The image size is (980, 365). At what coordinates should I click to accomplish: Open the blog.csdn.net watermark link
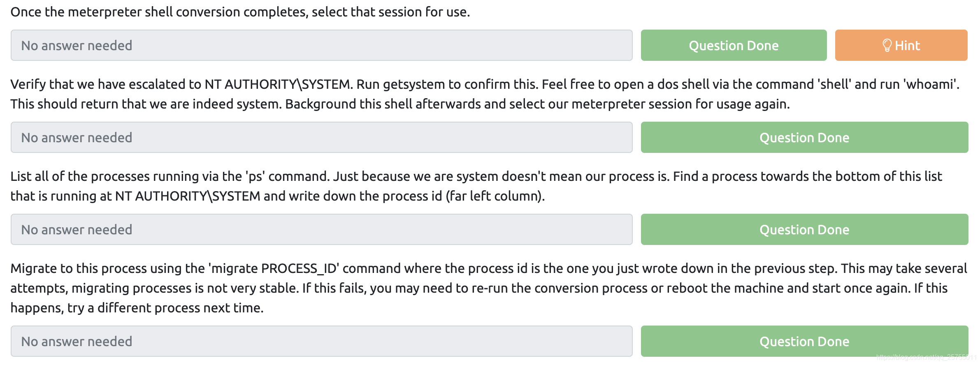tap(926, 358)
